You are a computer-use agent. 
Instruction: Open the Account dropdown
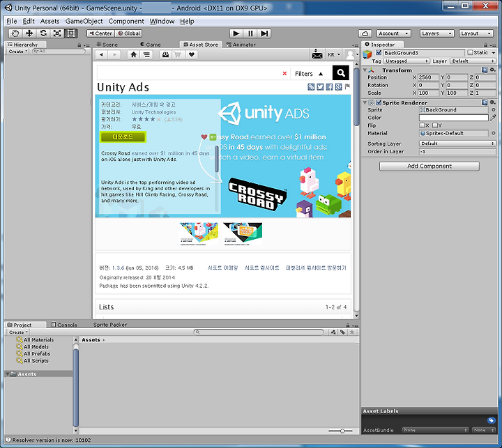pos(393,33)
